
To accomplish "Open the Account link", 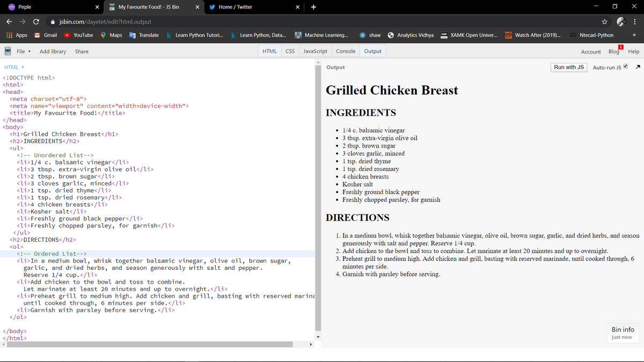I will pyautogui.click(x=591, y=51).
